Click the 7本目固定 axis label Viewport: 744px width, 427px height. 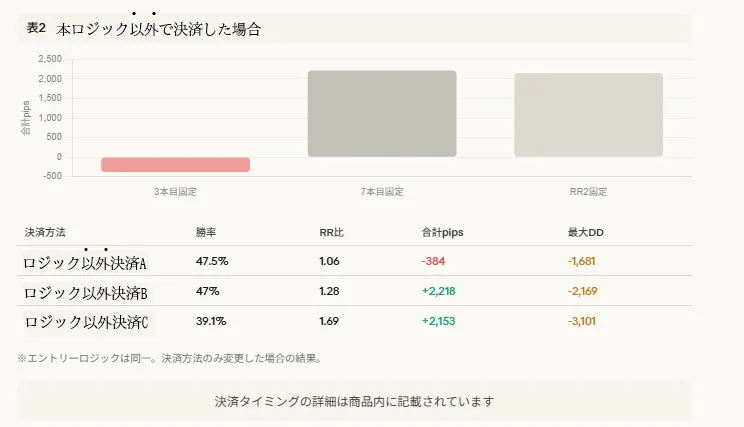pyautogui.click(x=382, y=191)
